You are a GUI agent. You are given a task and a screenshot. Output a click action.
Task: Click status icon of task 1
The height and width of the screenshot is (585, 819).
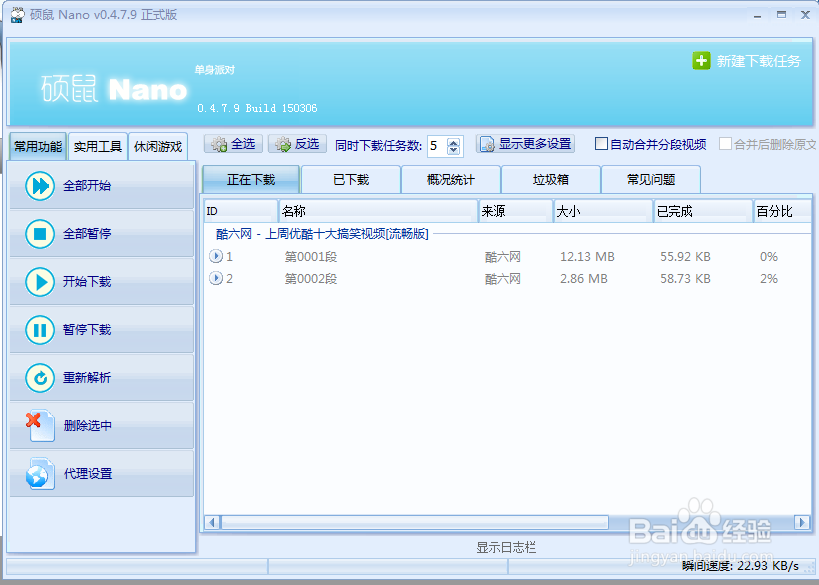pyautogui.click(x=215, y=256)
